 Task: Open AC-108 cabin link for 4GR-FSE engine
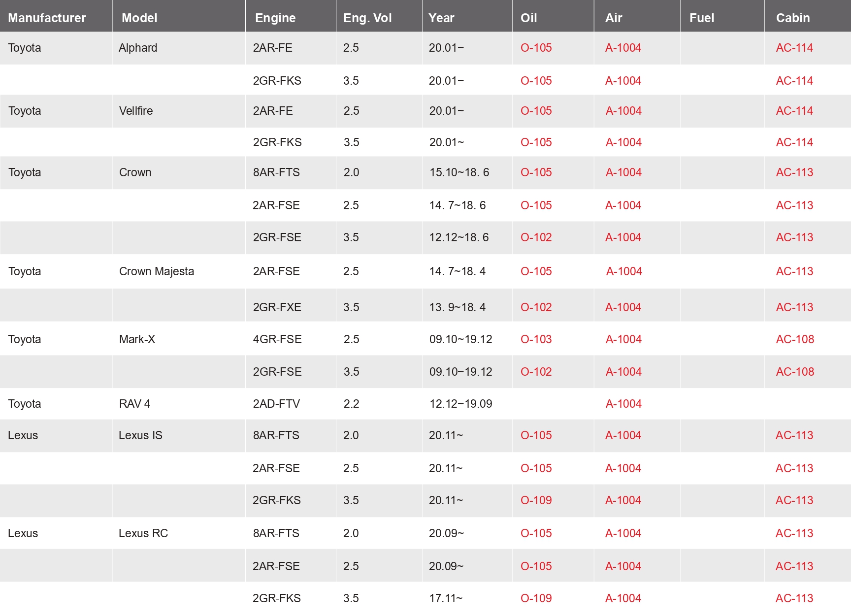[x=794, y=339]
